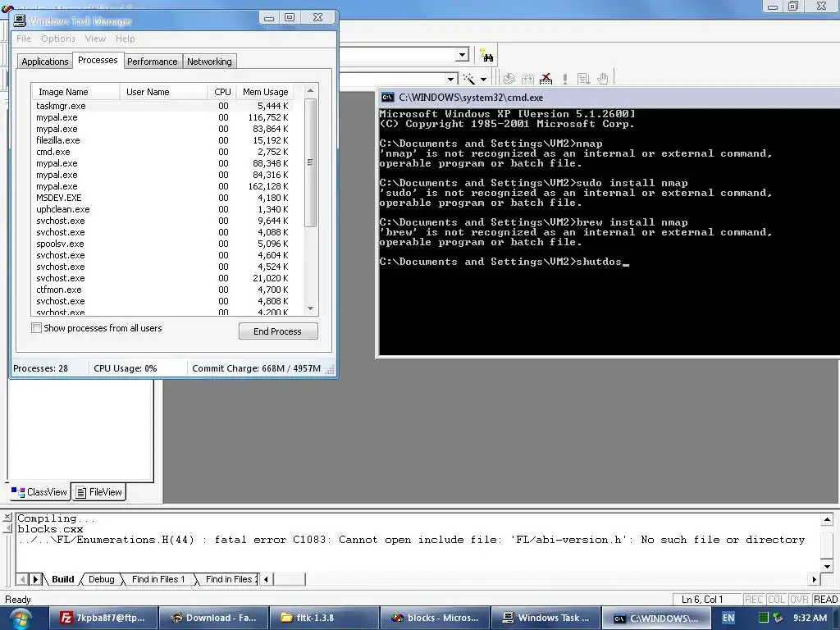Sort processes by CPU column header
This screenshot has height=630, width=840.
pyautogui.click(x=221, y=92)
